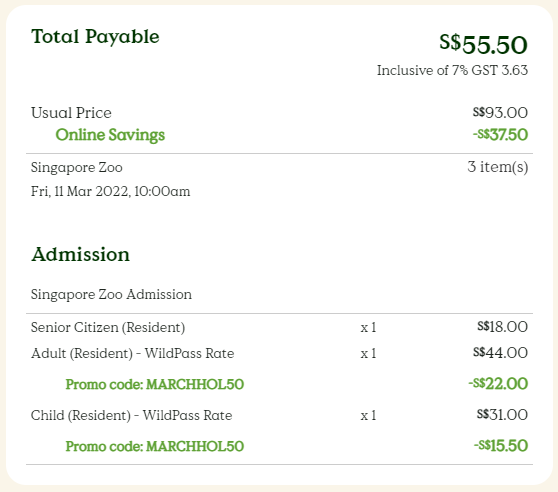
Task: Click the Admission section heading
Action: [x=80, y=255]
